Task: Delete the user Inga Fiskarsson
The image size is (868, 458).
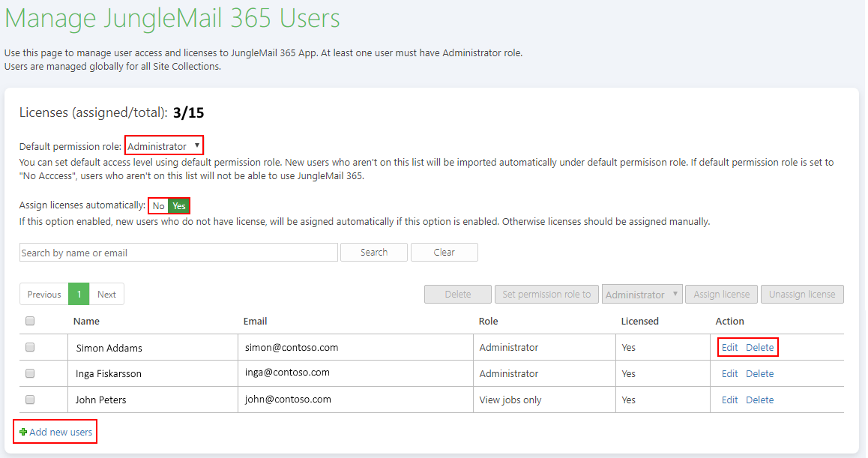Action: coord(760,373)
